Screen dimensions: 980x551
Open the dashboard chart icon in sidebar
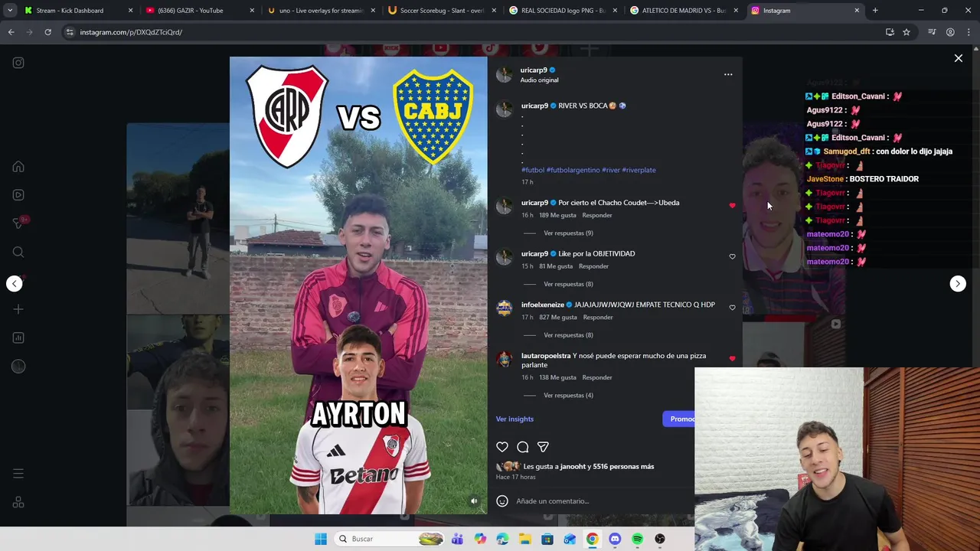point(18,337)
